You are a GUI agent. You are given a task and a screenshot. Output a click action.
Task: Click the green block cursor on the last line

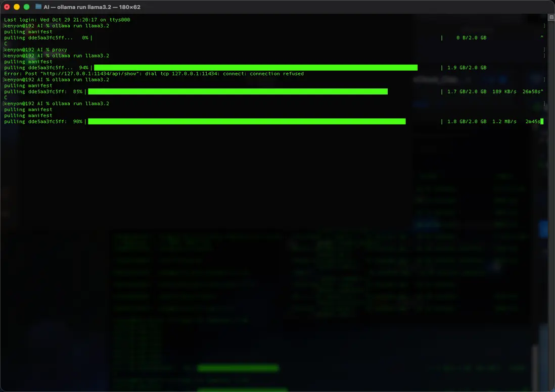(x=541, y=121)
